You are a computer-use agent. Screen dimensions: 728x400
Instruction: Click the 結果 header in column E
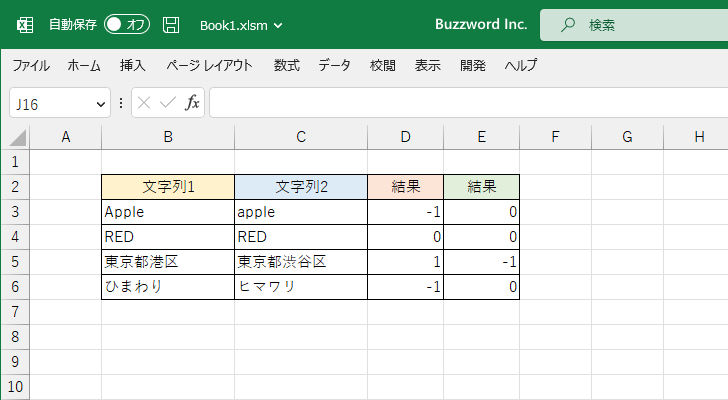point(481,187)
